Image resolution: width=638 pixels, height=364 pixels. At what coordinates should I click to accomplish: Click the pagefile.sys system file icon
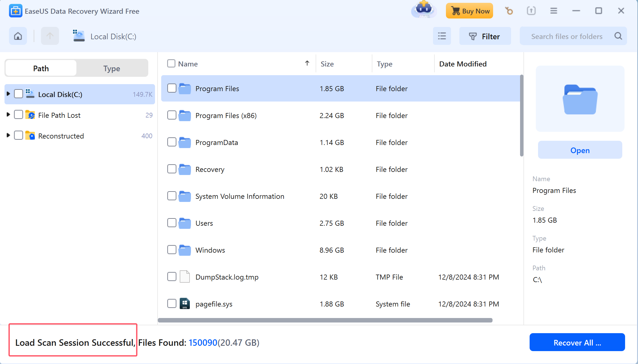[x=185, y=304]
